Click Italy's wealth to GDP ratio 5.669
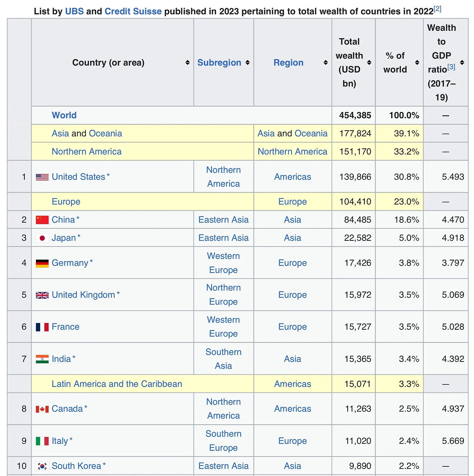This screenshot has width=474, height=476. coord(453,441)
